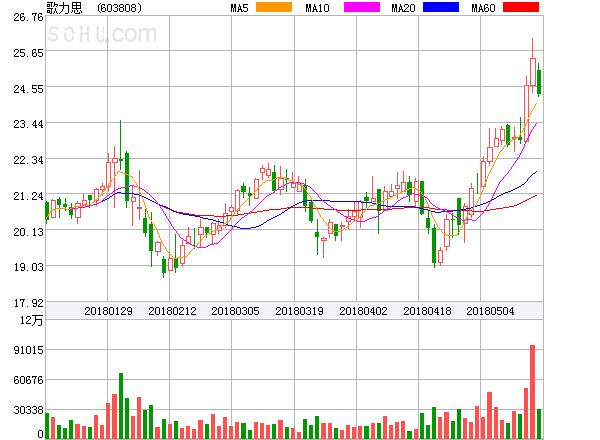
Task: Click the orange MA5 legend swatch
Action: click(x=274, y=7)
